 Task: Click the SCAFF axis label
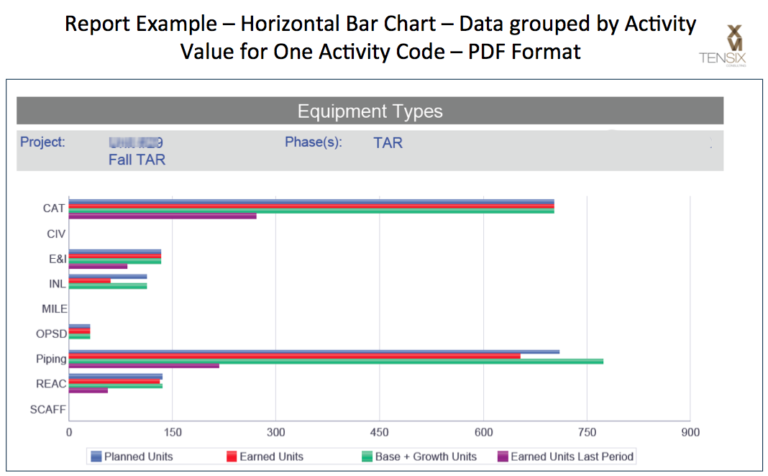click(x=49, y=408)
